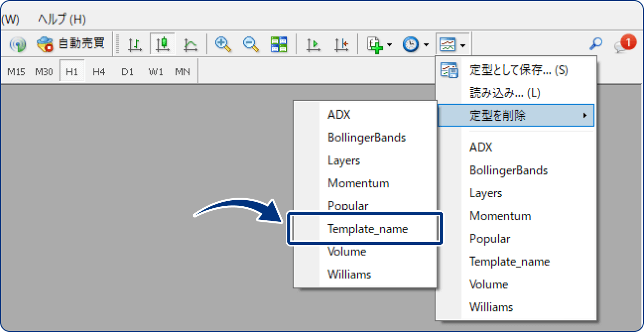Zoom out using the magnifier minus icon
644x332 pixels.
coord(251,44)
